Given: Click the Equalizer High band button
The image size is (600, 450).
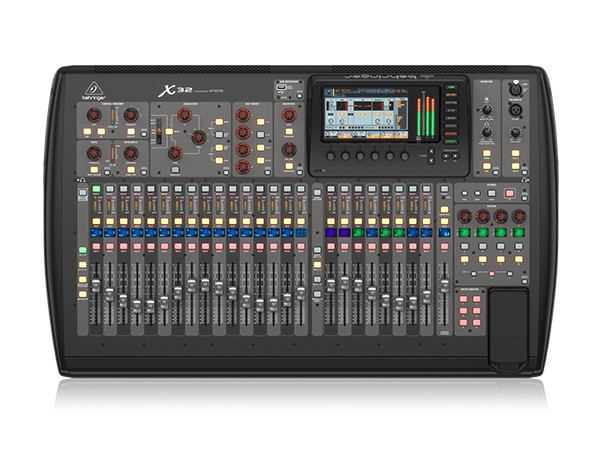Looking at the screenshot, I should point(219,122).
